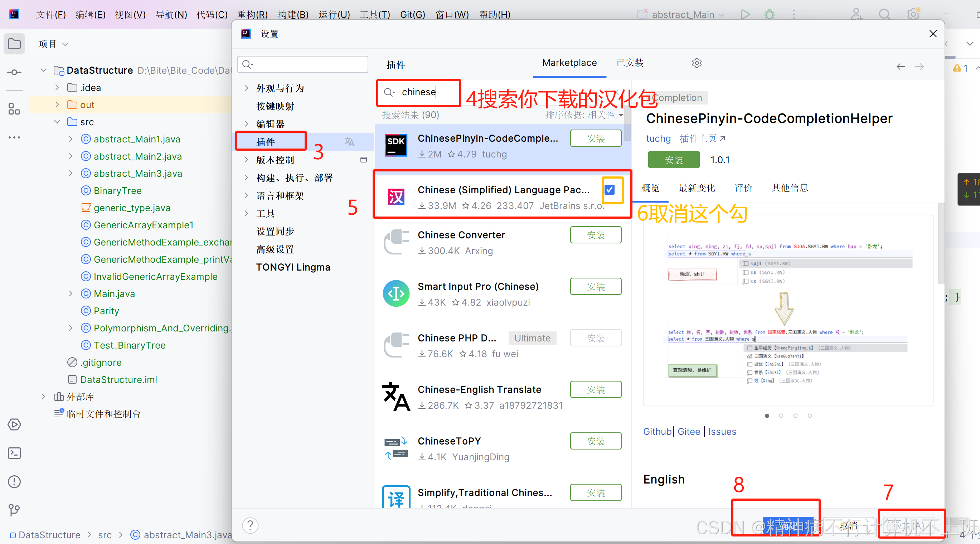This screenshot has width=980, height=544.
Task: Click the Run (play) toolbar icon
Action: pyautogui.click(x=745, y=14)
